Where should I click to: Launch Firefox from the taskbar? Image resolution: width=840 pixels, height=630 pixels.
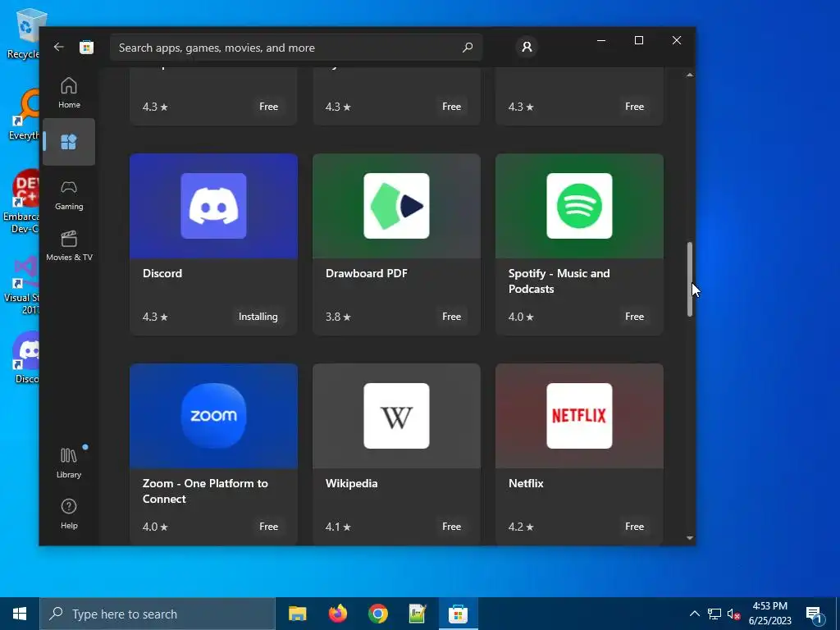point(337,614)
